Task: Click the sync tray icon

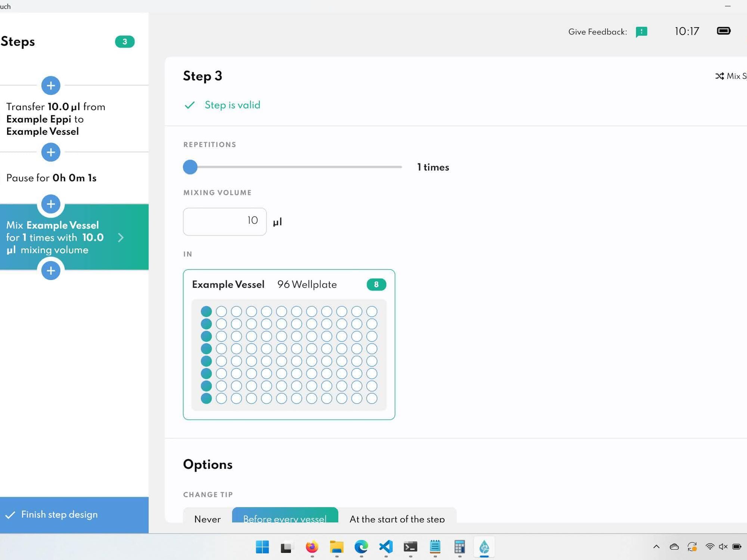Action: 692,547
